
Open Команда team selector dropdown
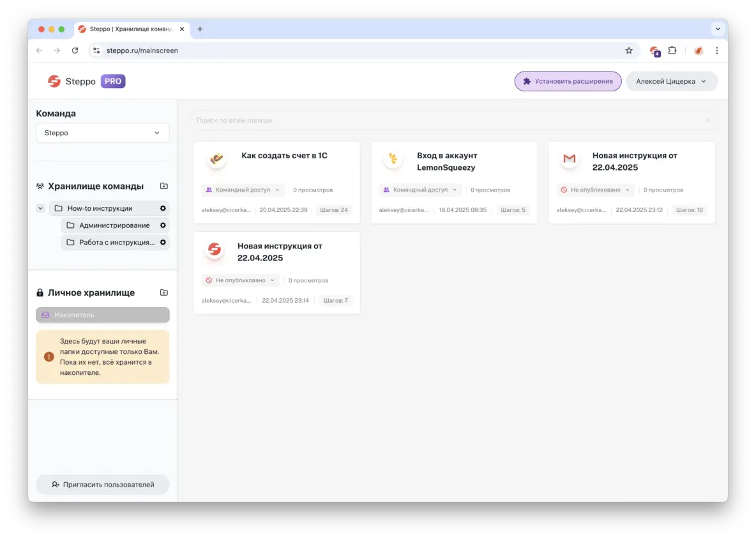click(102, 133)
